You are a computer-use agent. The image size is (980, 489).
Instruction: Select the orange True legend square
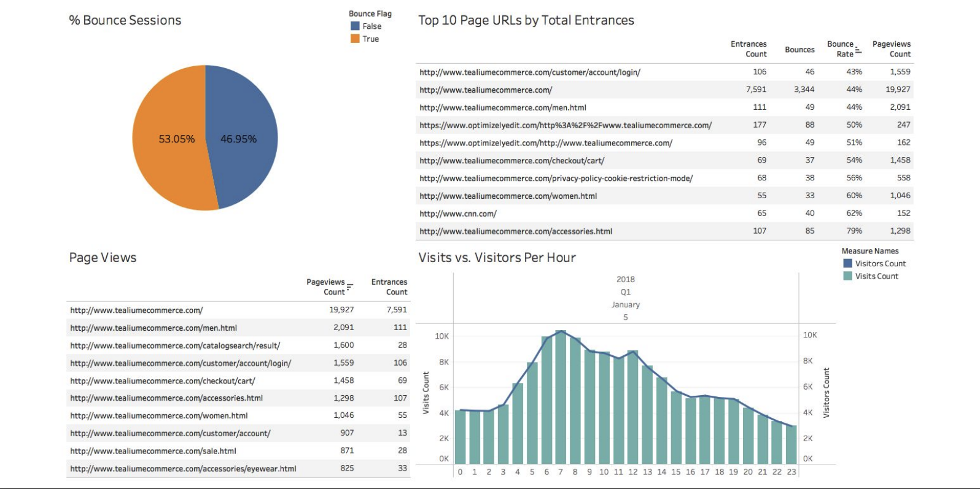355,39
